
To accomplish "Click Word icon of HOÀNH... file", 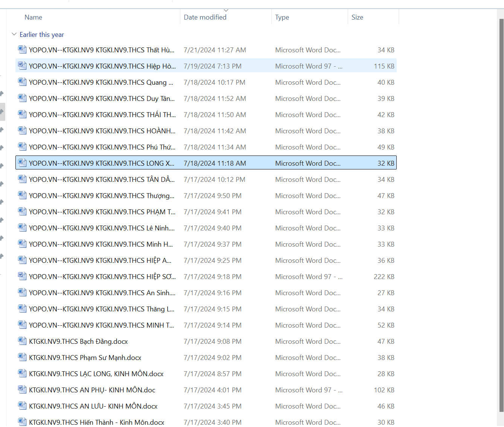I will 22,131.
